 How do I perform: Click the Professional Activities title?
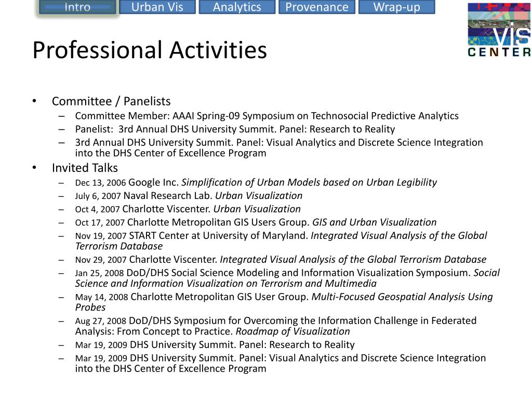(150, 50)
